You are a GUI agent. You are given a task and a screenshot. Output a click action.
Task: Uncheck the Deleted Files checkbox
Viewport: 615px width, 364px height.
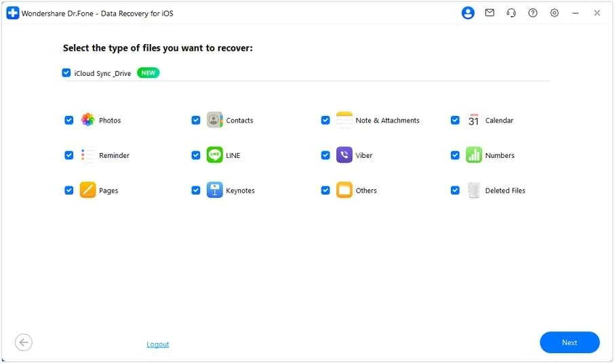[455, 190]
